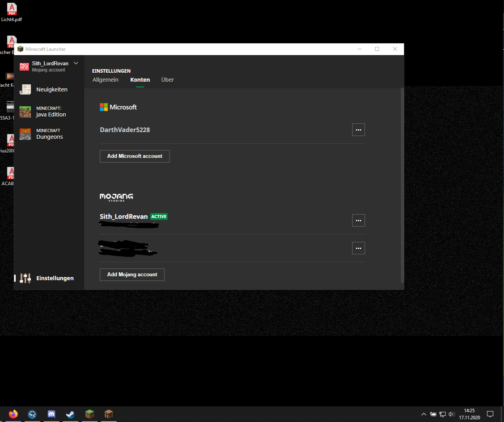This screenshot has width=504, height=422.
Task: Open Steam from the taskbar
Action: tap(71, 414)
